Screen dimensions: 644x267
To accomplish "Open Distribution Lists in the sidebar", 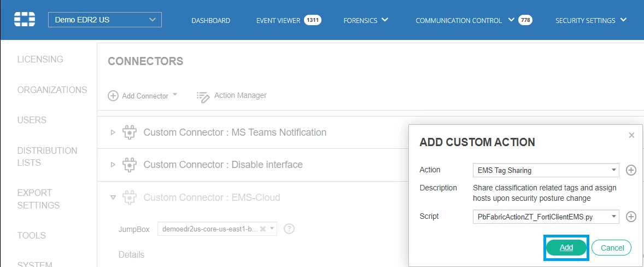I will coord(47,156).
